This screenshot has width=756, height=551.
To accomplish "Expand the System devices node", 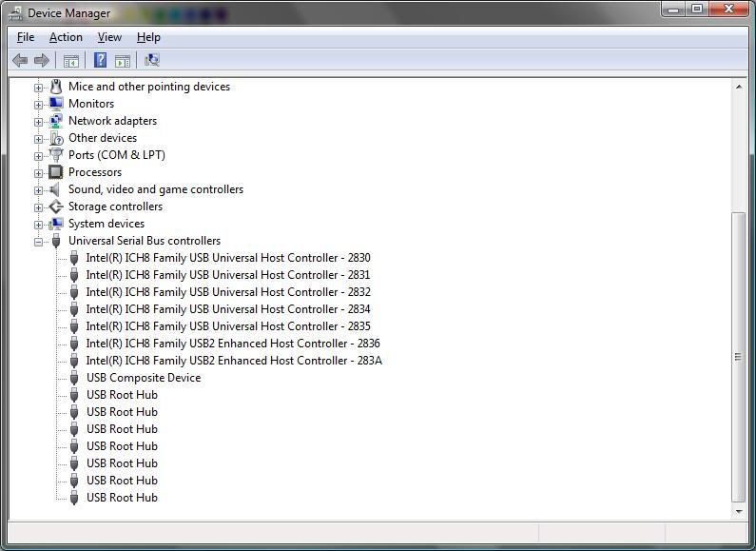I will coord(38,225).
